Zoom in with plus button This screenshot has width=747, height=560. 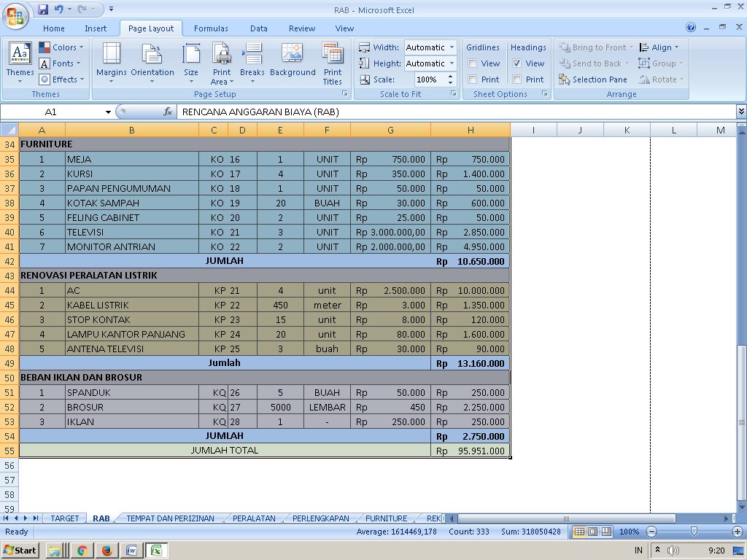(737, 532)
